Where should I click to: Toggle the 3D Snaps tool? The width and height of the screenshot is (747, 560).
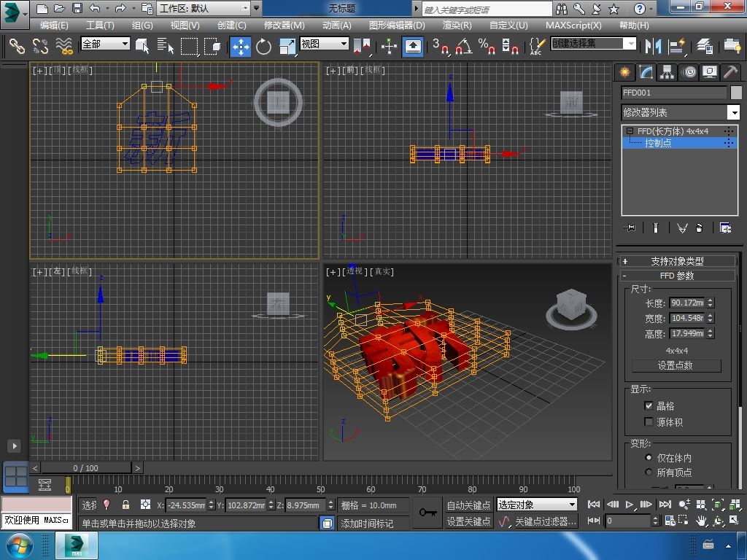click(441, 46)
